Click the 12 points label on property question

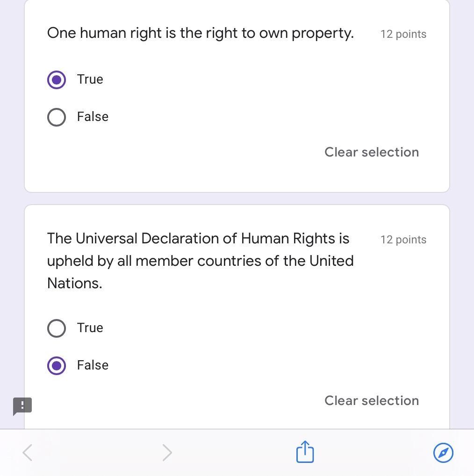pyautogui.click(x=403, y=34)
